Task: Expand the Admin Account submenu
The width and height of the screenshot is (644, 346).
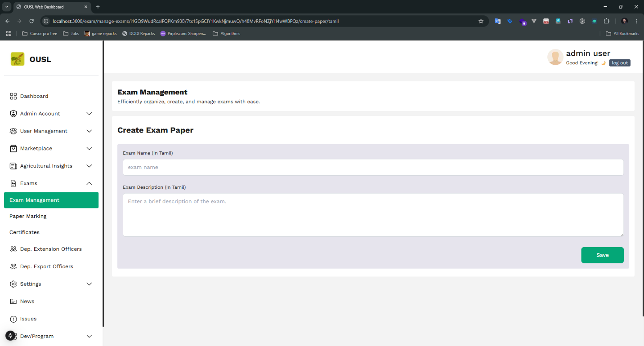Action: coord(89,114)
